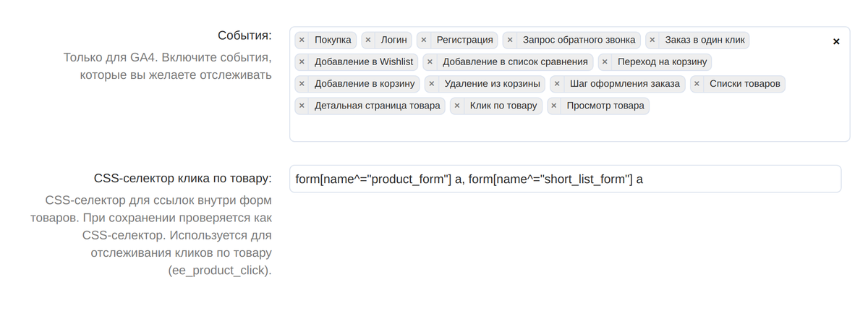The width and height of the screenshot is (868, 319).
Task: Click the Регистрация tag text
Action: click(x=464, y=40)
